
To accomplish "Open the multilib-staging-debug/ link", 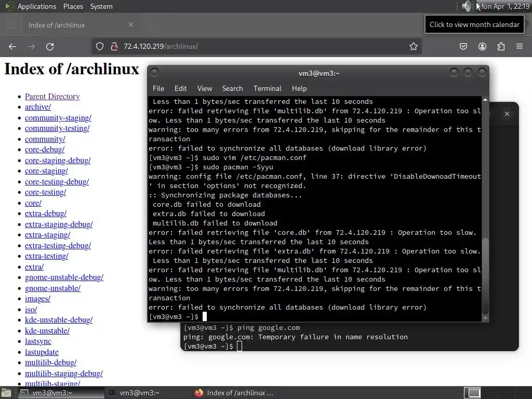I will click(x=64, y=374).
